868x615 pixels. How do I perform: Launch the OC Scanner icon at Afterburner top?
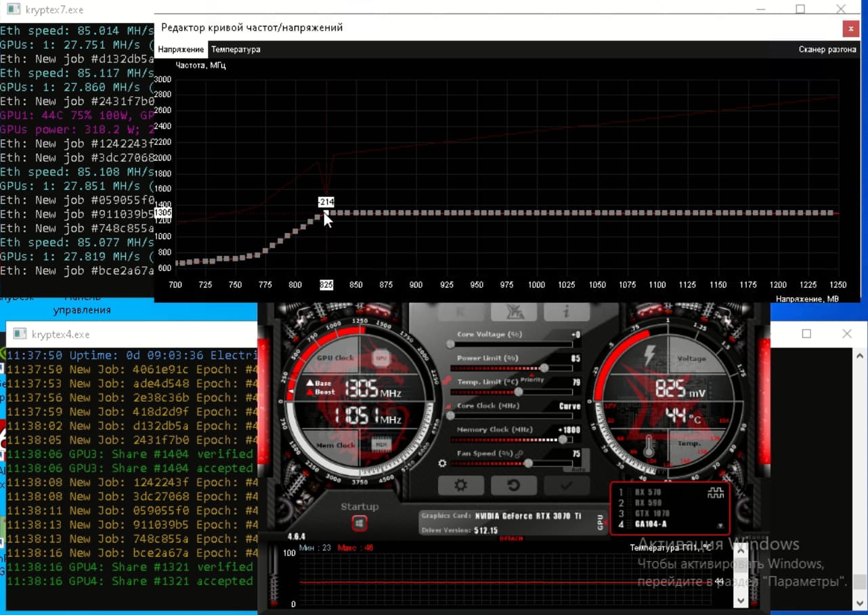click(513, 312)
